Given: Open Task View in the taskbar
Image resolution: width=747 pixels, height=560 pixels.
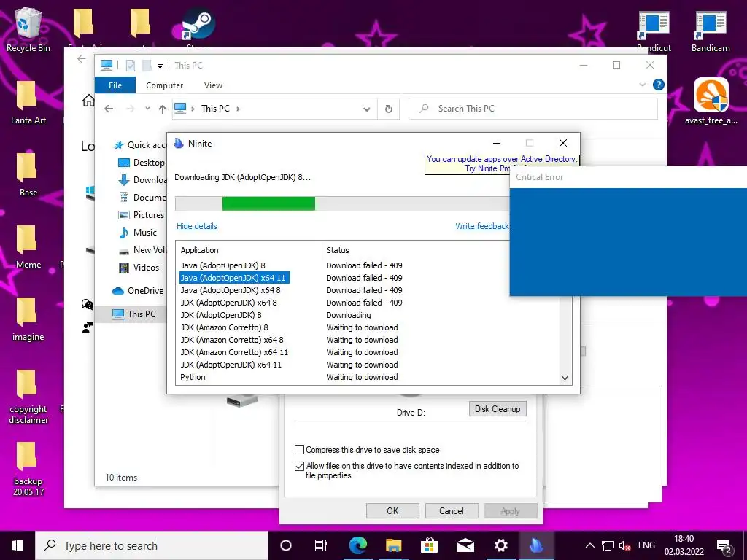Looking at the screenshot, I should pyautogui.click(x=321, y=545).
